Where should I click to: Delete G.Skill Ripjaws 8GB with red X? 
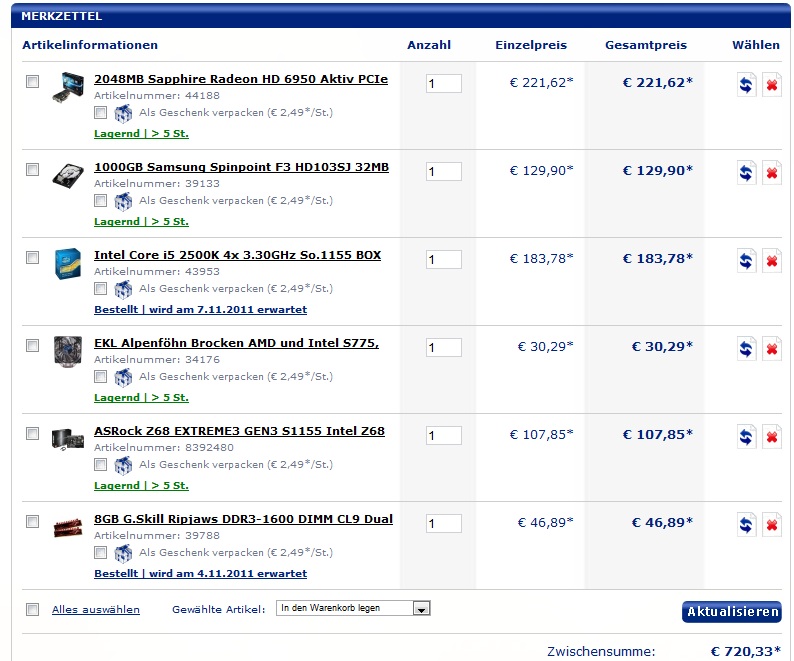772,525
